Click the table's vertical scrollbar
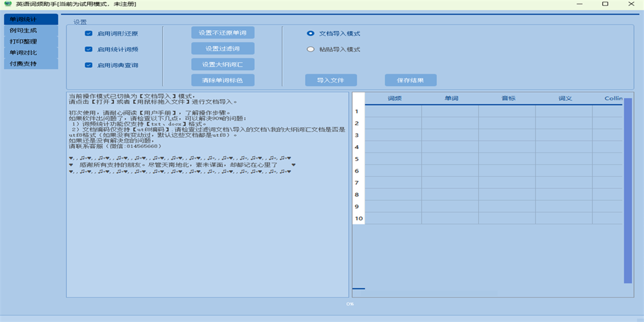The width and height of the screenshot is (644, 322). [x=628, y=191]
